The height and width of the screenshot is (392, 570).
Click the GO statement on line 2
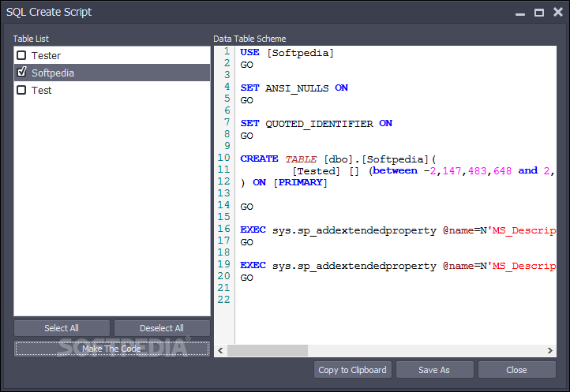(247, 65)
